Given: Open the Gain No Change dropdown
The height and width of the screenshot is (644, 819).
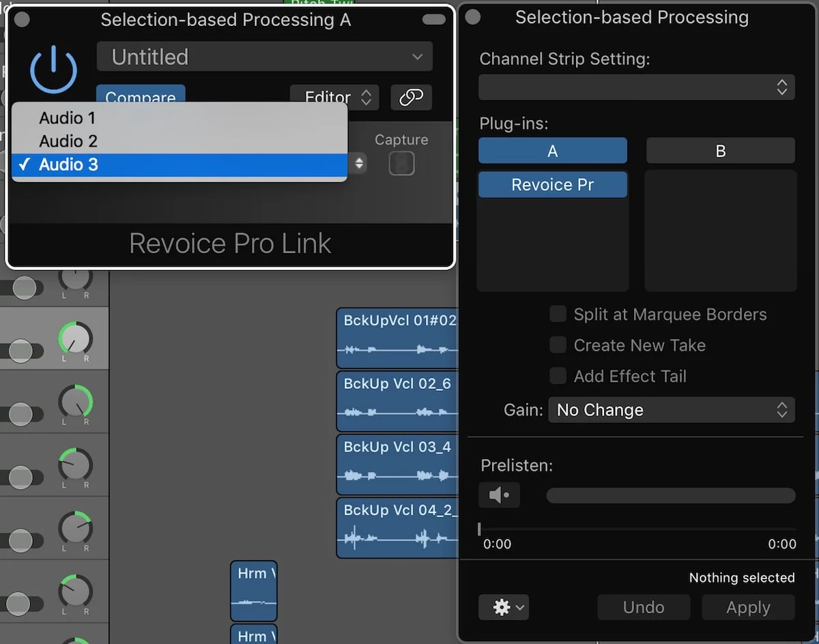Looking at the screenshot, I should 672,410.
